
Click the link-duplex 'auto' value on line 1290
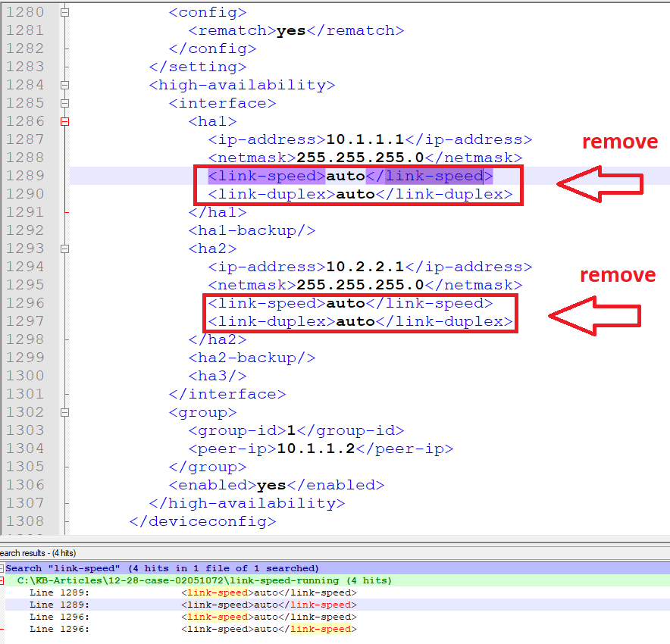tap(355, 194)
